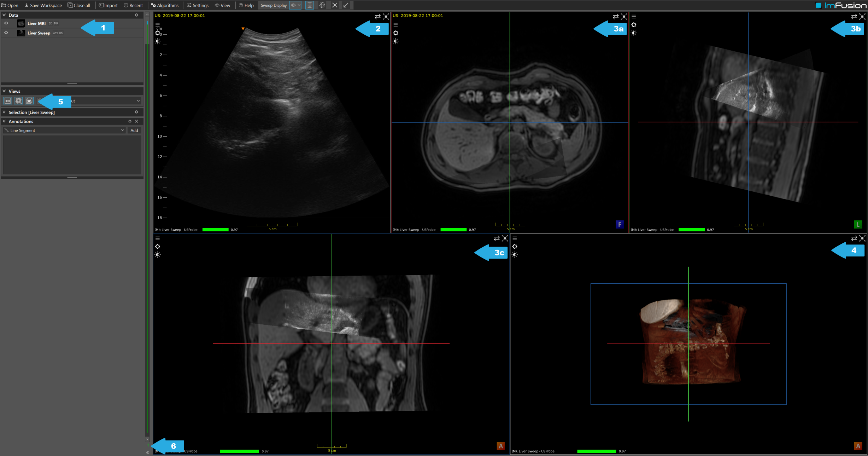868x456 pixels.
Task: Click the Add annotation button
Action: [x=134, y=130]
